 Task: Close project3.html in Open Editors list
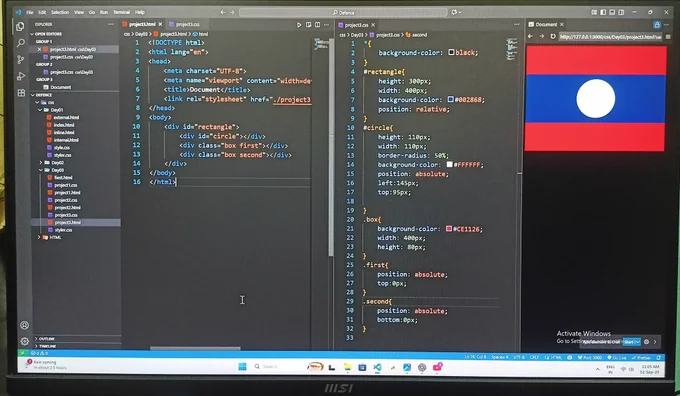pos(39,49)
